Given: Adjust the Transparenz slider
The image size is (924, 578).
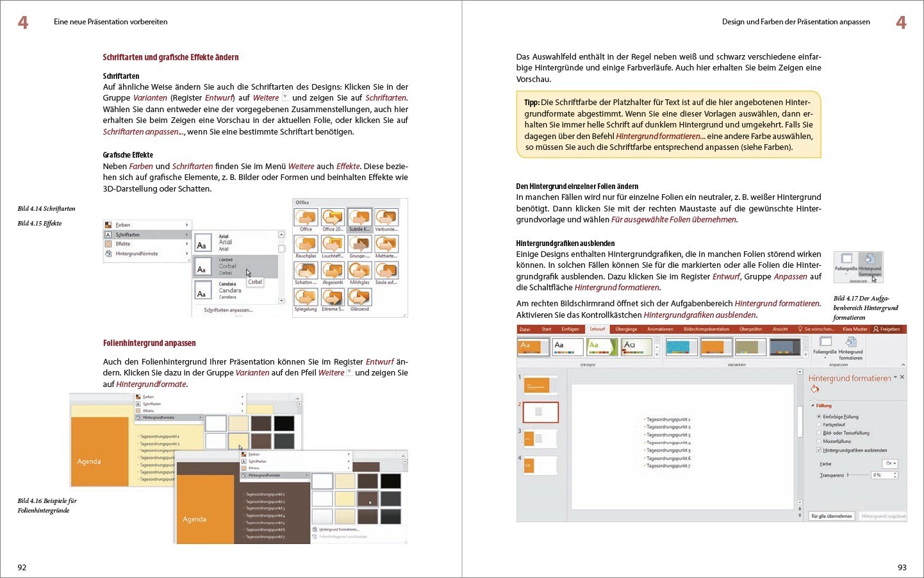Looking at the screenshot, I should [857, 475].
